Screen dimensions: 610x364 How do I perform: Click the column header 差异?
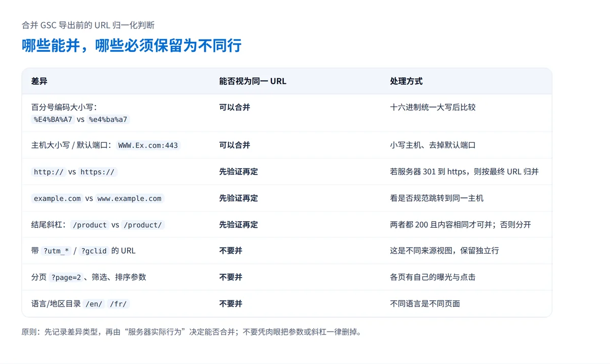pos(39,81)
